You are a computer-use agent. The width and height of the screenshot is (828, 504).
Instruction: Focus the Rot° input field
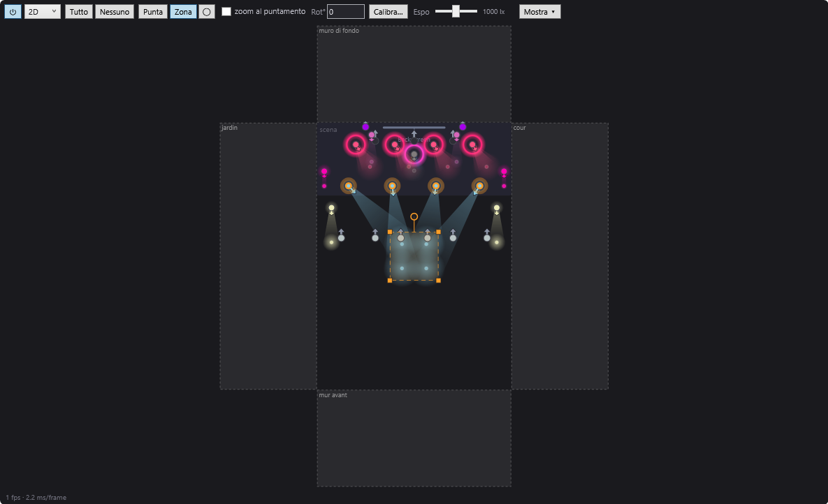tap(346, 12)
